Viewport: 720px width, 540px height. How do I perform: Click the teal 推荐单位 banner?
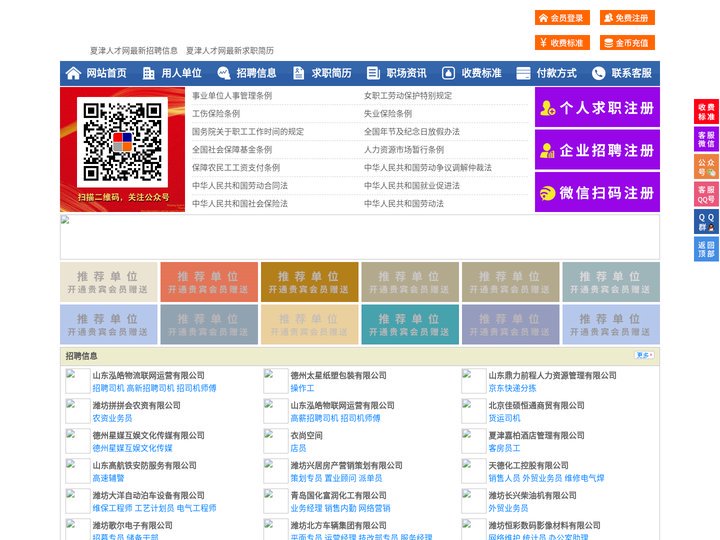point(410,325)
